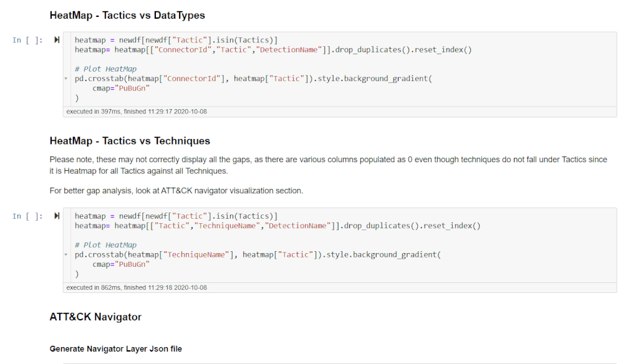Run the Tactics vs DataTypes heatmap cell
Image resolution: width=623 pixels, height=364 pixels.
[57, 40]
